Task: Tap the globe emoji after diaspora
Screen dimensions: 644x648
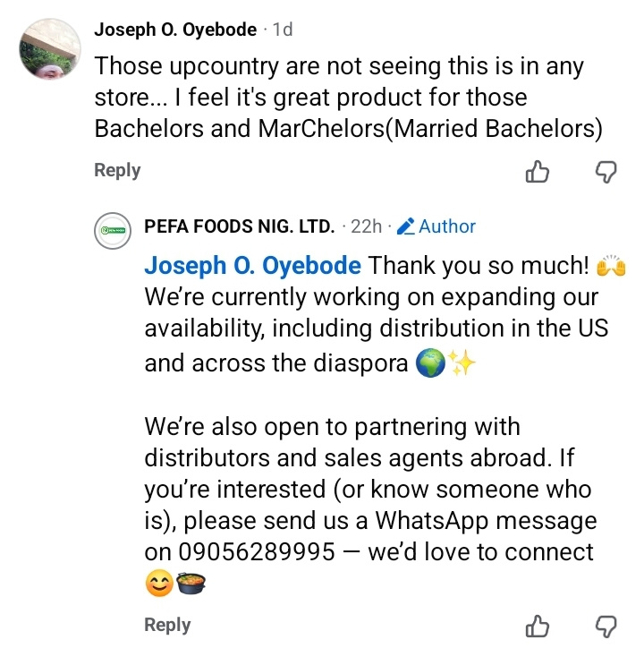Action: [432, 365]
